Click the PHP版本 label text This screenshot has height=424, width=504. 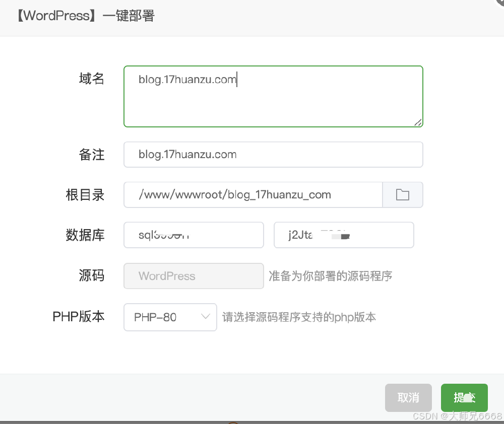coord(79,317)
